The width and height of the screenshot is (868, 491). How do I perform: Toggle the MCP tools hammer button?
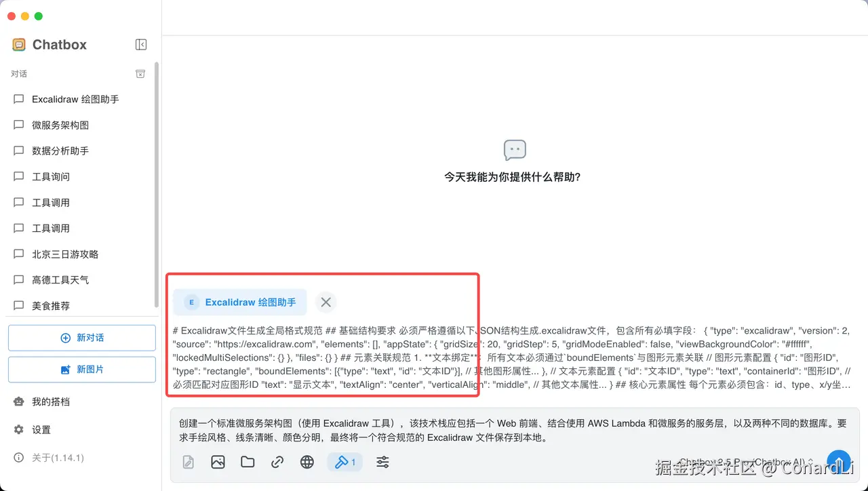(x=345, y=463)
